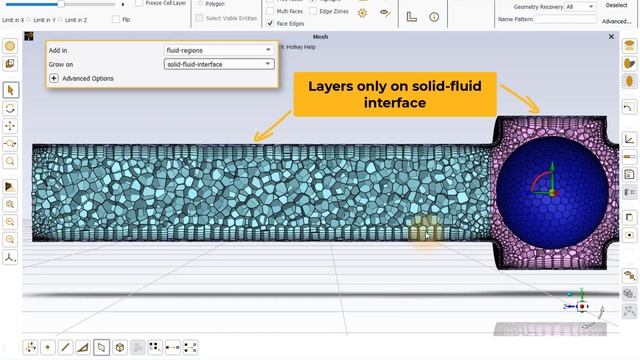Image resolution: width=640 pixels, height=360 pixels.
Task: Click the Advanced... button
Action: coord(616,21)
